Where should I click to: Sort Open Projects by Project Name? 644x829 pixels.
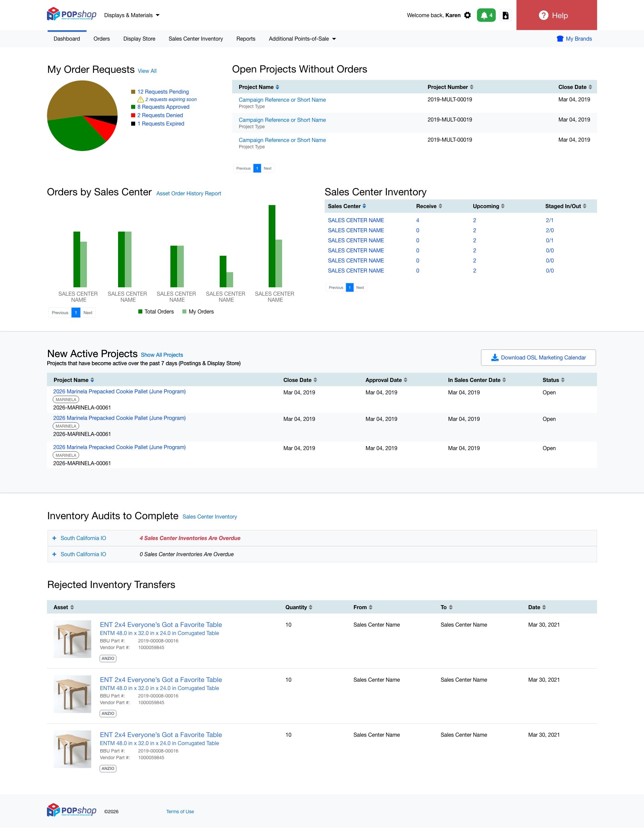[x=277, y=87]
